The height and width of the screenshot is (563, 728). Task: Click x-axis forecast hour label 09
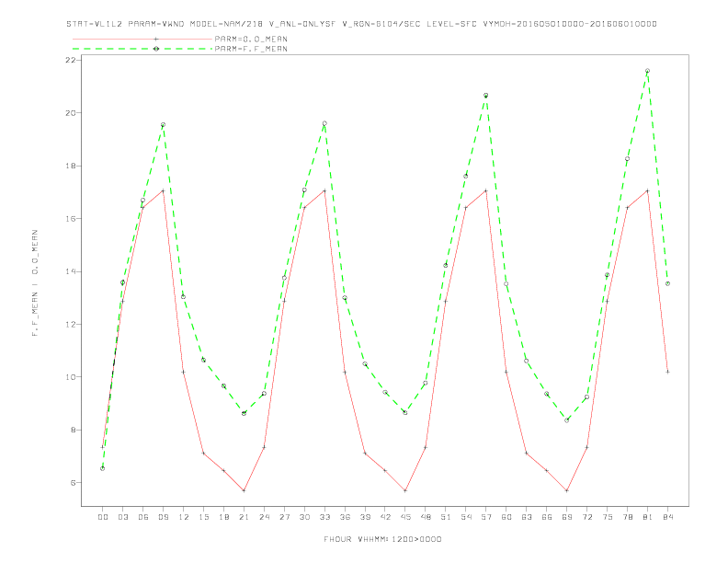tap(163, 517)
